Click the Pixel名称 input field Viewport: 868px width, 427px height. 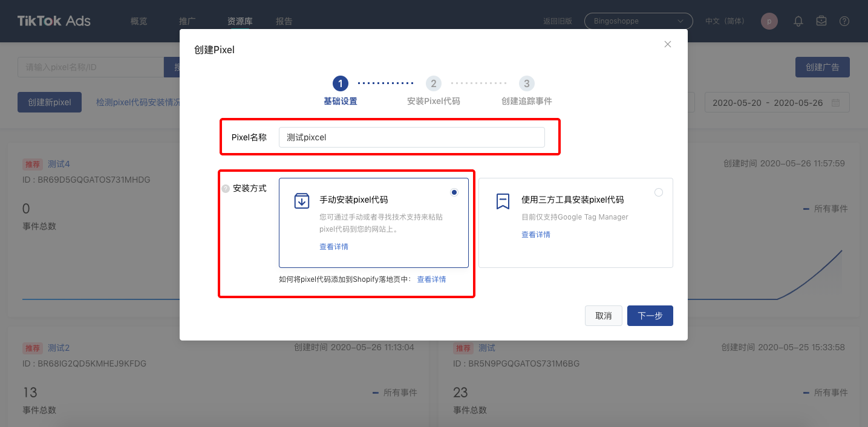[x=411, y=137]
